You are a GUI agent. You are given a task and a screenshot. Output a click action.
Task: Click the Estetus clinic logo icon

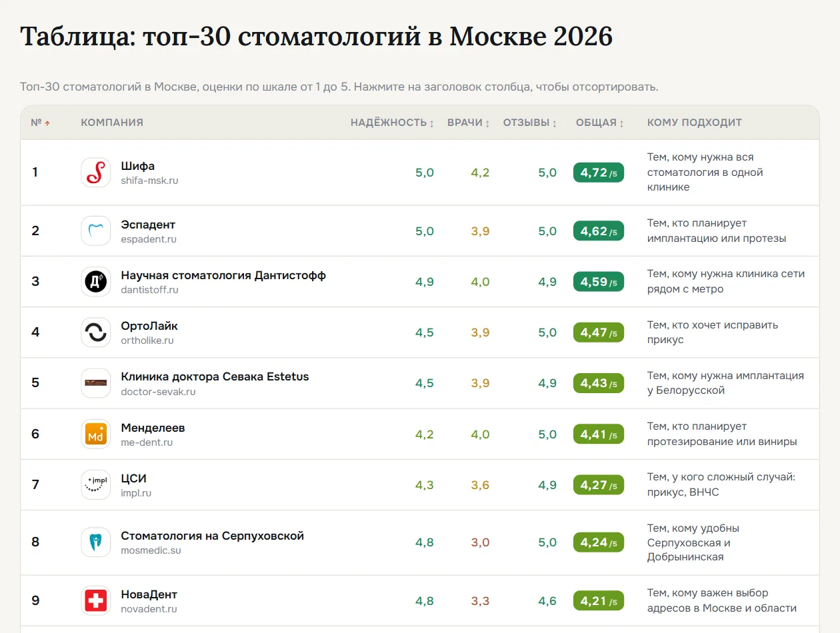click(96, 383)
